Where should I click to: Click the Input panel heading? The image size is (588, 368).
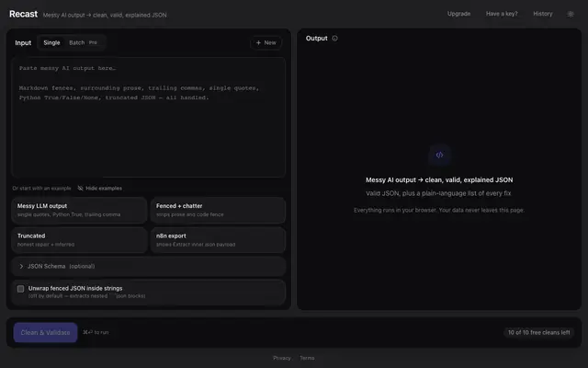coord(23,43)
